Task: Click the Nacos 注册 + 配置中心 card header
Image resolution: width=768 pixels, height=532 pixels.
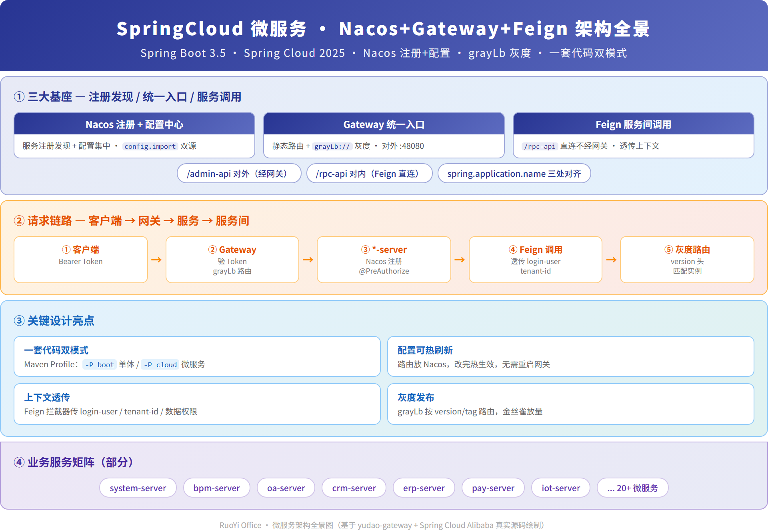Action: tap(134, 124)
